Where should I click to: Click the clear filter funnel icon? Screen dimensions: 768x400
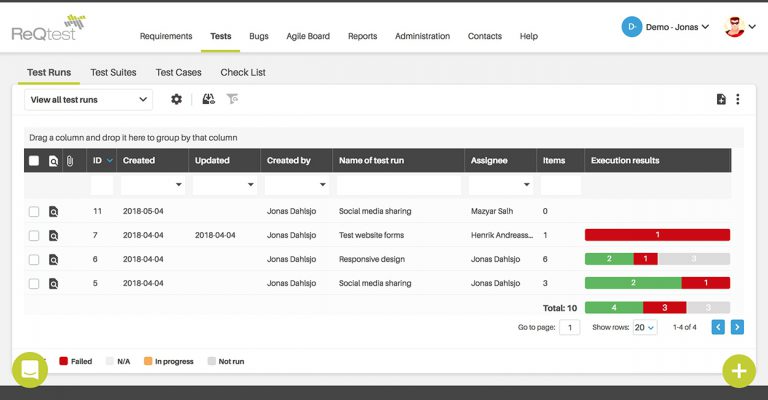[x=232, y=99]
